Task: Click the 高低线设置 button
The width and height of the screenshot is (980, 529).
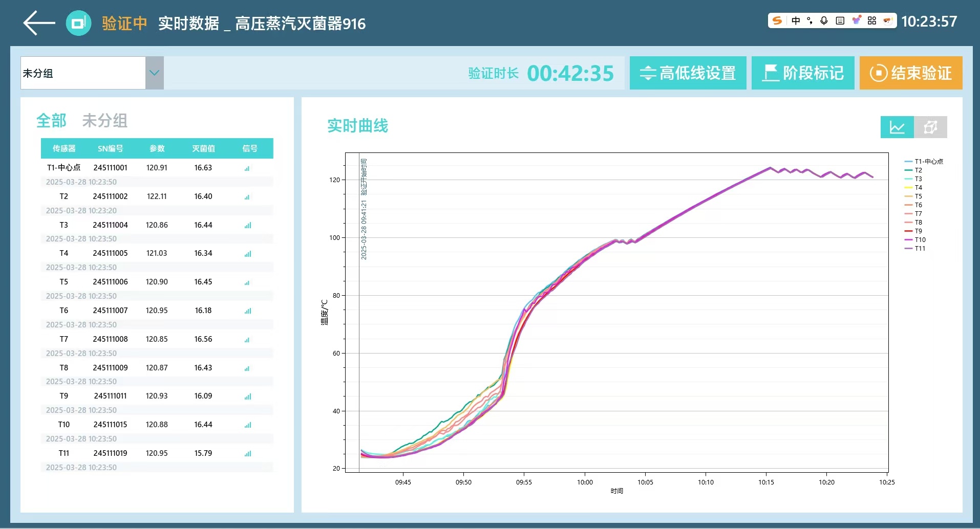Action: tap(688, 73)
